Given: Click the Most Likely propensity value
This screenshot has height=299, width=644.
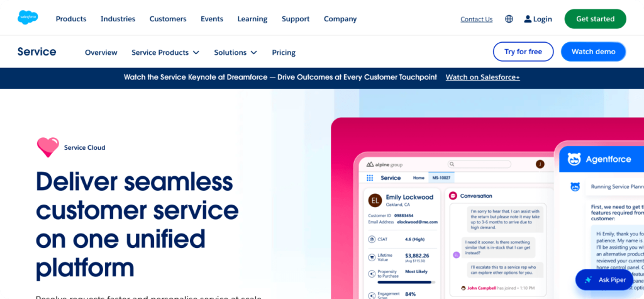Looking at the screenshot, I should (x=416, y=271).
